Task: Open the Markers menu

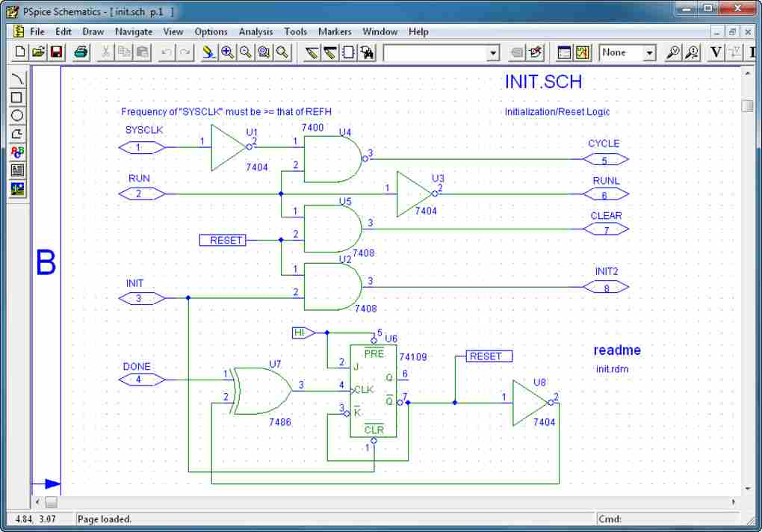Action: tap(335, 31)
